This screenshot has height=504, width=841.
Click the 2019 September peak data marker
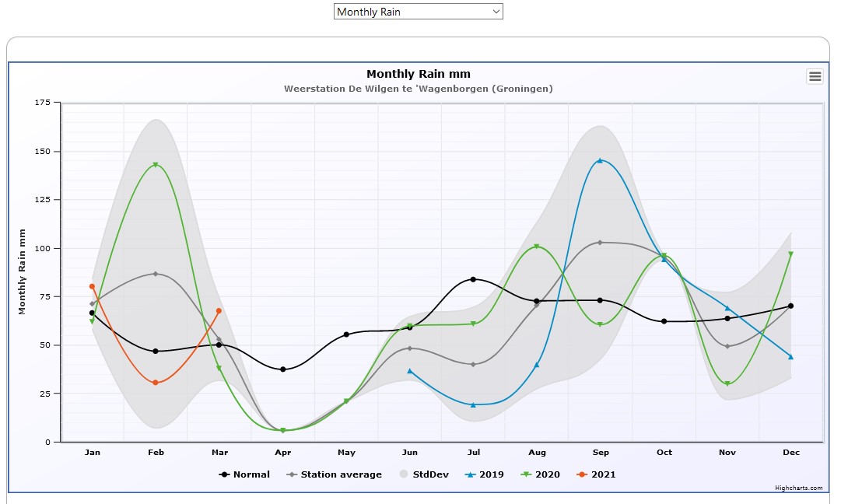600,160
